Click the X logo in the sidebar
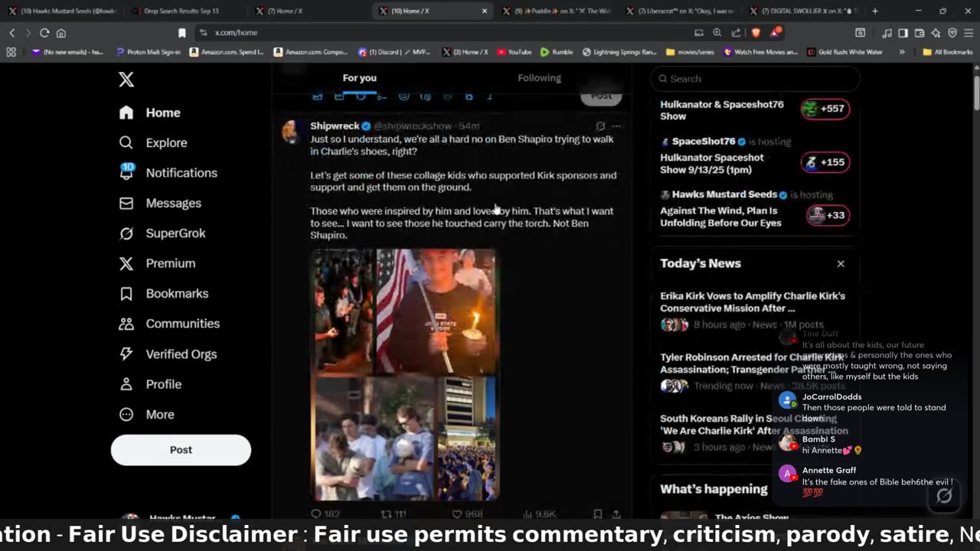This screenshot has width=980, height=551. (x=126, y=80)
